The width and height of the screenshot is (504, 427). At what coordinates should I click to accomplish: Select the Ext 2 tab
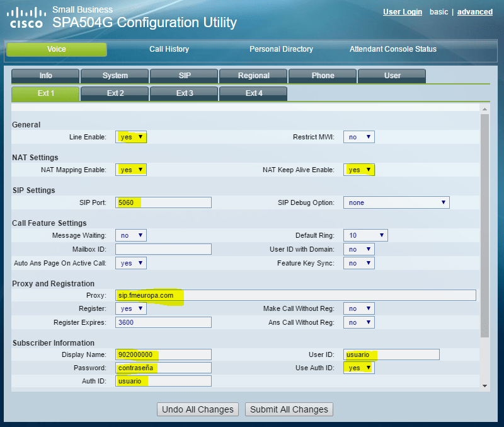coord(115,93)
